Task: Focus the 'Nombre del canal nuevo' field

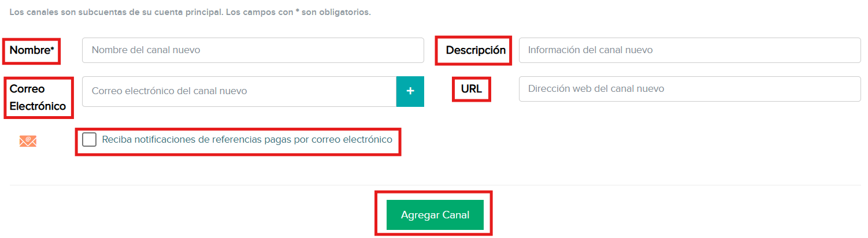Action: (253, 50)
